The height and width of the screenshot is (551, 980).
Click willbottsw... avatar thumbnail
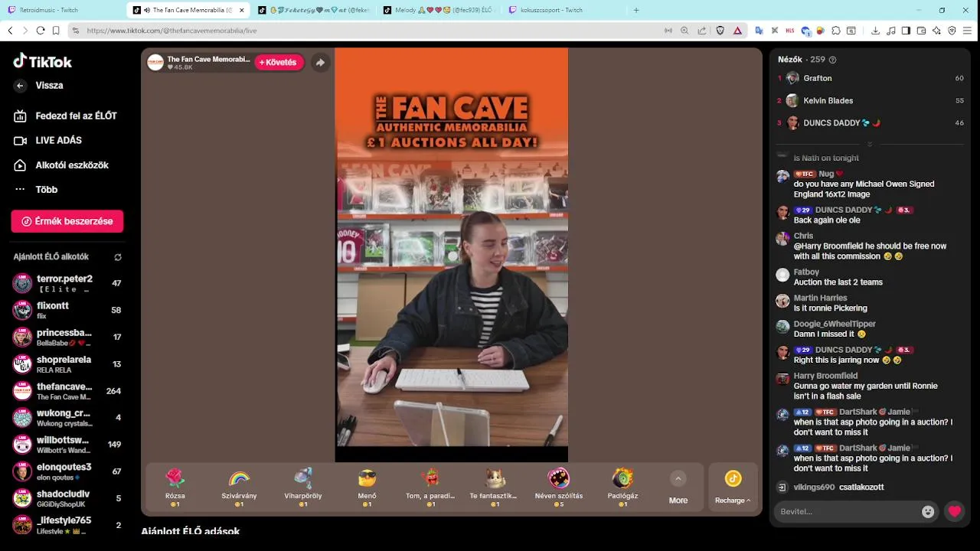pos(22,444)
